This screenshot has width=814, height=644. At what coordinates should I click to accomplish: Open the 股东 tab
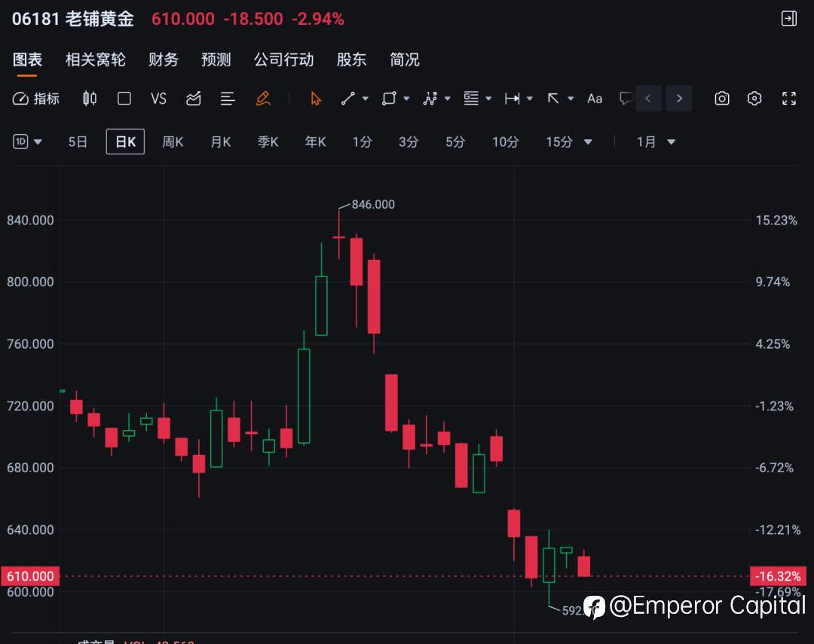point(351,60)
